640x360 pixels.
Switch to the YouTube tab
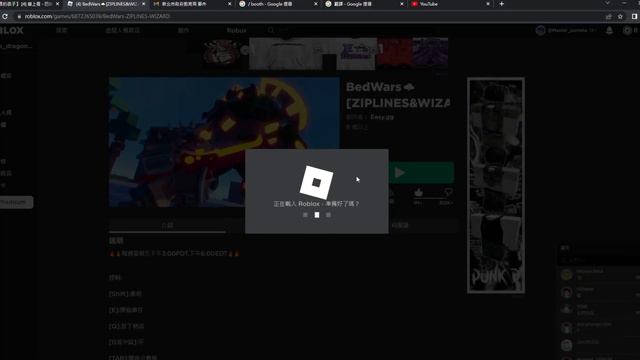(x=451, y=4)
